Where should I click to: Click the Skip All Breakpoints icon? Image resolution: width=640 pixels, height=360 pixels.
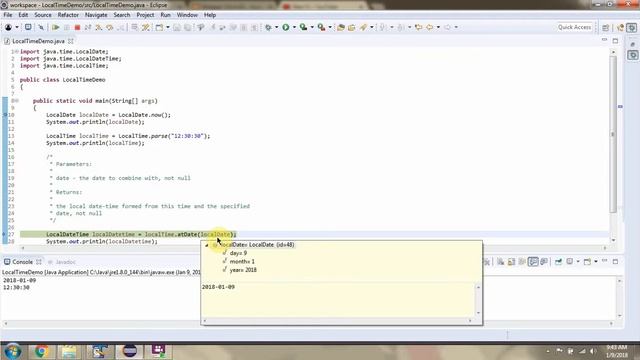pyautogui.click(x=41, y=27)
